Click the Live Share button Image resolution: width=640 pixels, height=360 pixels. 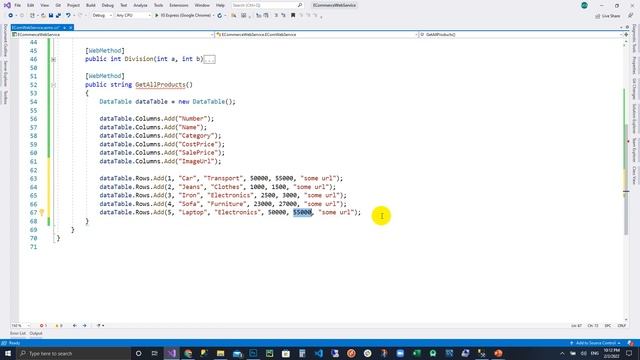coord(608,16)
